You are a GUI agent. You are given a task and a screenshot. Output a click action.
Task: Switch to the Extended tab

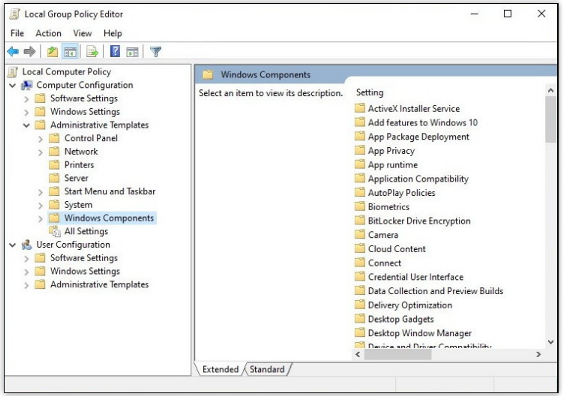[x=220, y=369]
